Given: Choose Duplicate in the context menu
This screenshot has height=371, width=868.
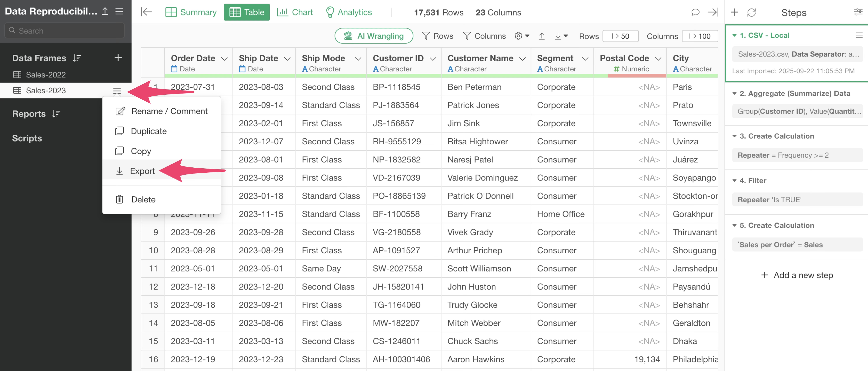Looking at the screenshot, I should coord(149,131).
